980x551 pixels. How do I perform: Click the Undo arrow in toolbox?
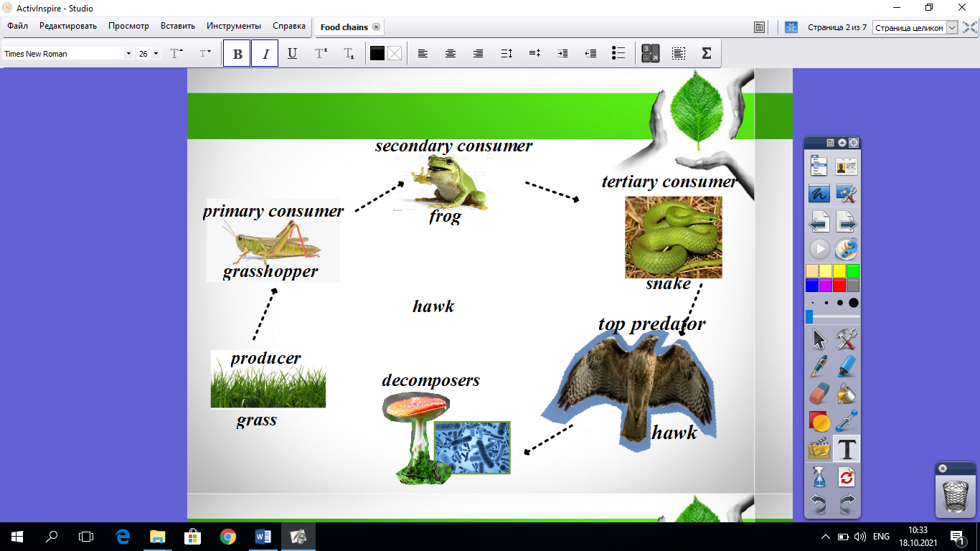[819, 504]
